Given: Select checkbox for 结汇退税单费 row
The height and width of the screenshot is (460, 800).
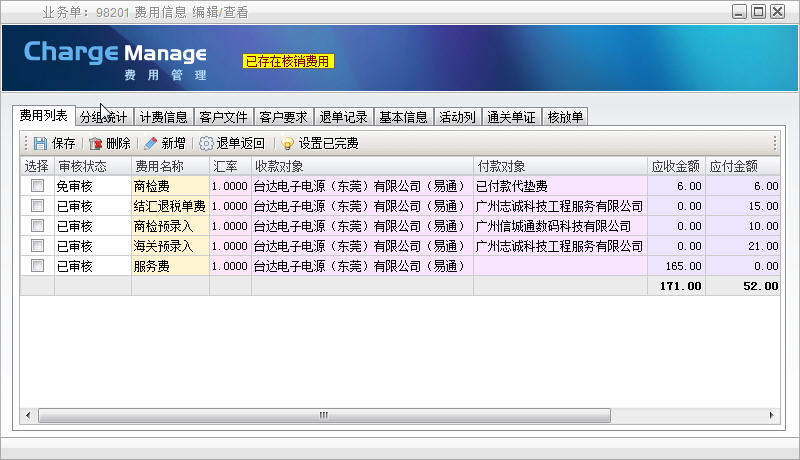Looking at the screenshot, I should pyautogui.click(x=37, y=206).
